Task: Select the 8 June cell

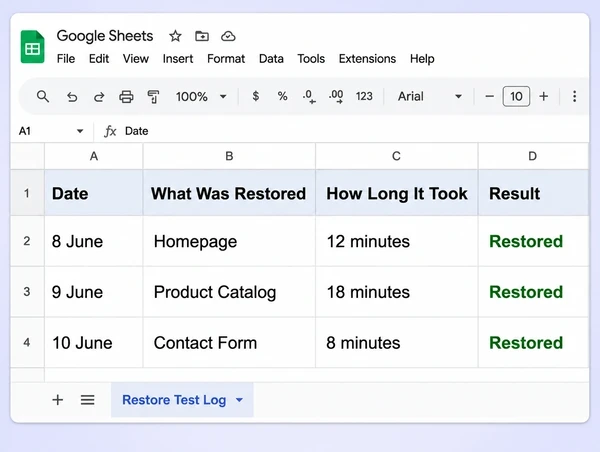Action: (x=94, y=241)
